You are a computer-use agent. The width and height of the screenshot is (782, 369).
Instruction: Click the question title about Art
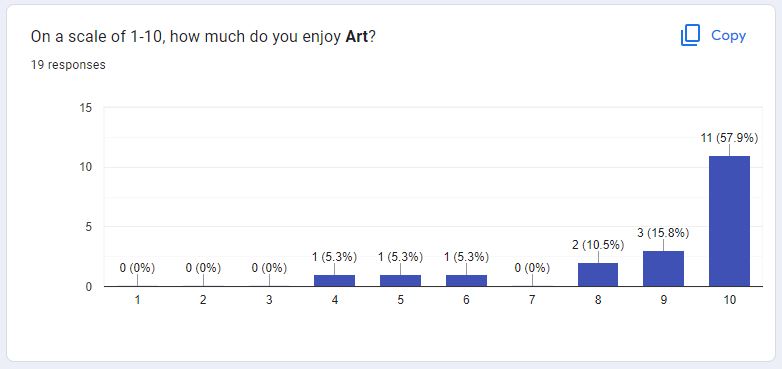202,36
